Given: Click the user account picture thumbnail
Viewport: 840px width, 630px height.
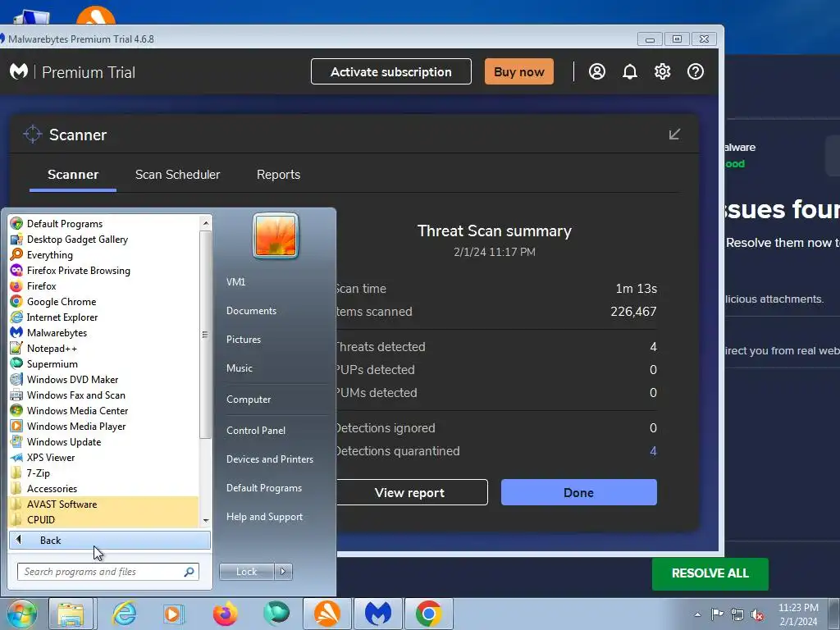Looking at the screenshot, I should click(x=276, y=235).
